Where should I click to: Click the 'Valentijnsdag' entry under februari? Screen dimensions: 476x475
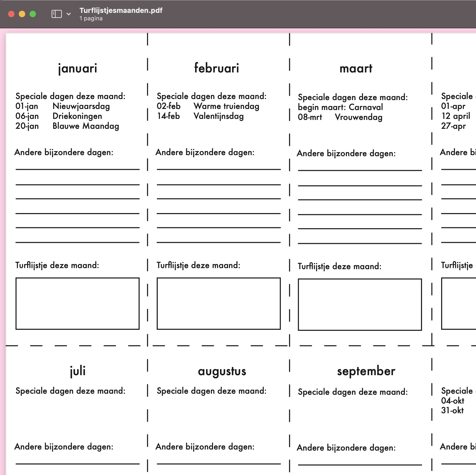coord(218,116)
